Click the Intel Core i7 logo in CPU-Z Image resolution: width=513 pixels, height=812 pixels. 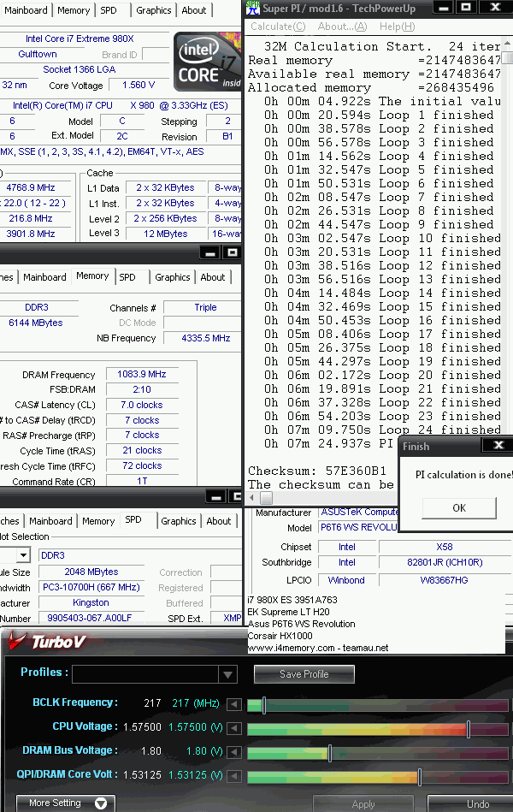pos(208,62)
